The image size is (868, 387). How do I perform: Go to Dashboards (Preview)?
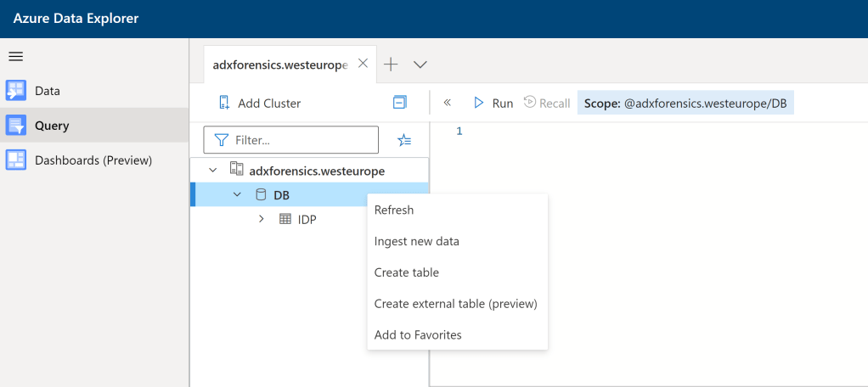93,160
